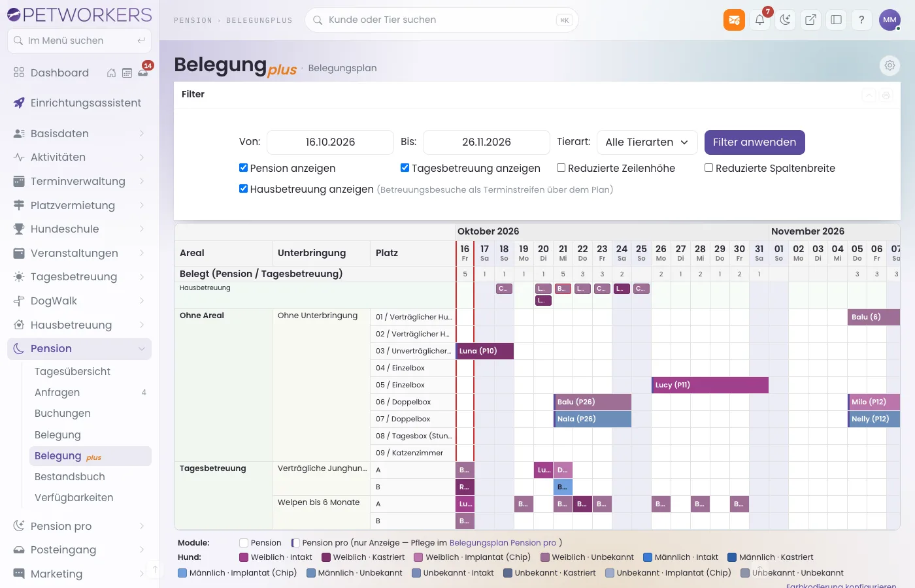Click the calendar icon next to Dashboard
Image resolution: width=915 pixels, height=588 pixels.
[127, 73]
